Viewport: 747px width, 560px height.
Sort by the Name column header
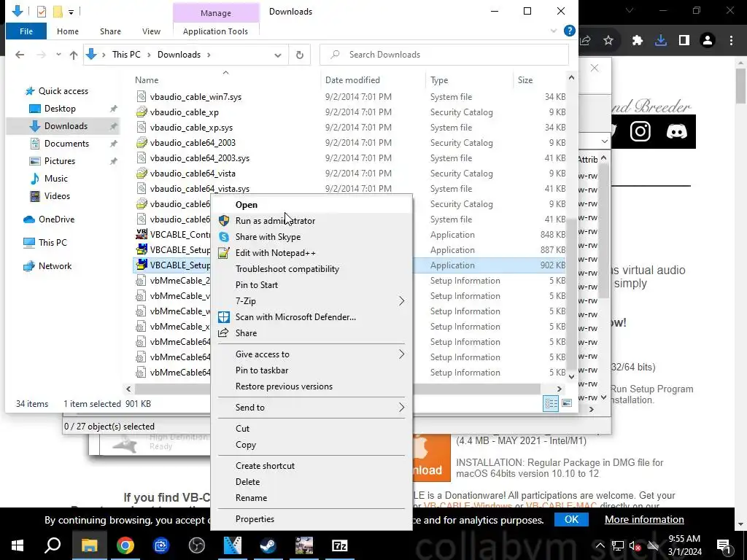click(x=146, y=80)
